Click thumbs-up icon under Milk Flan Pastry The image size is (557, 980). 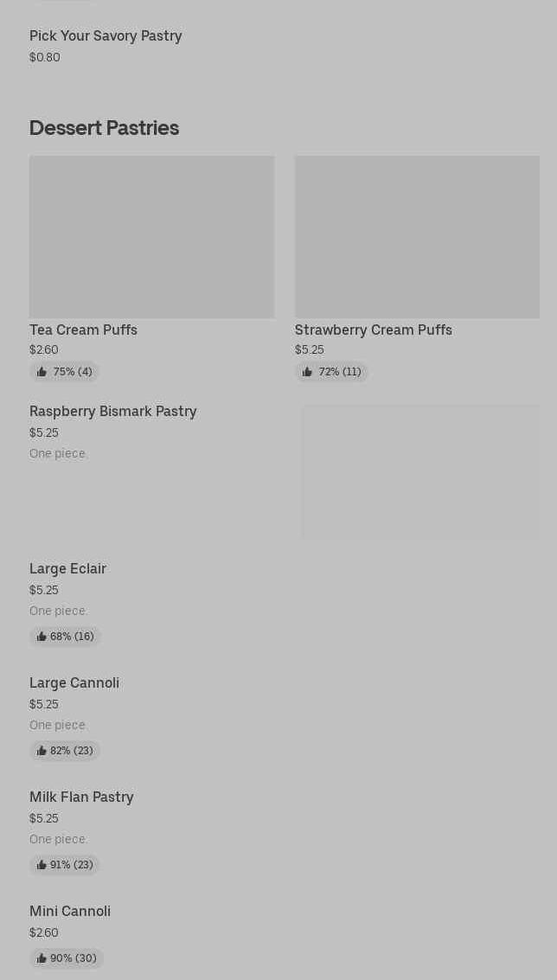[42, 865]
